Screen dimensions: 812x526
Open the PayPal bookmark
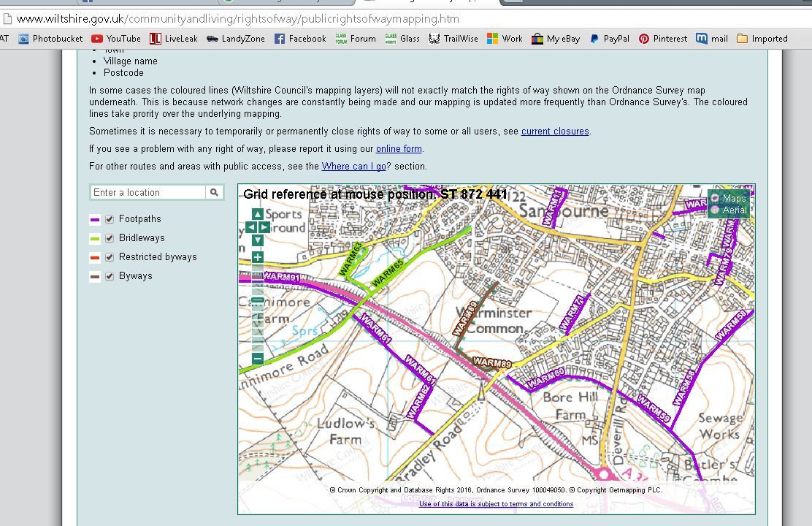coord(610,38)
